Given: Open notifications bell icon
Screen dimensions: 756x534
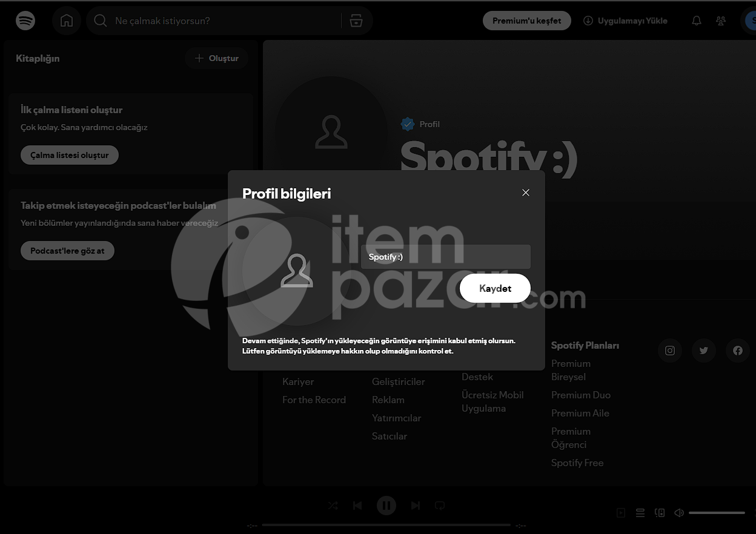Looking at the screenshot, I should click(x=697, y=21).
